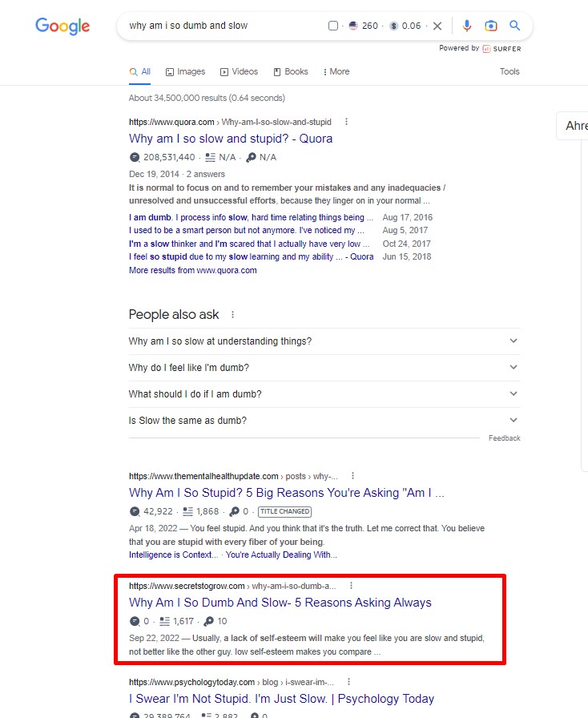The width and height of the screenshot is (588, 718).
Task: Click 'You're Actually Dealing With...' sitelink
Action: coord(281,555)
